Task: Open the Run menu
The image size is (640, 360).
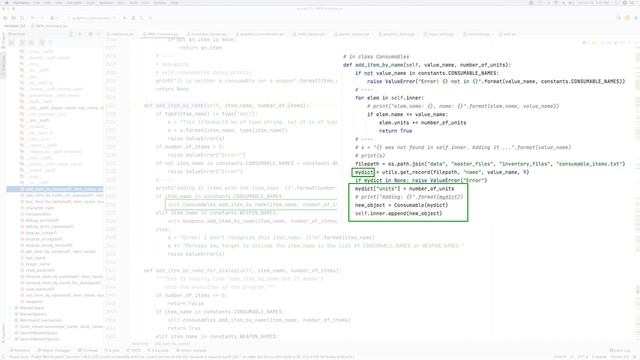Action: (121, 3)
